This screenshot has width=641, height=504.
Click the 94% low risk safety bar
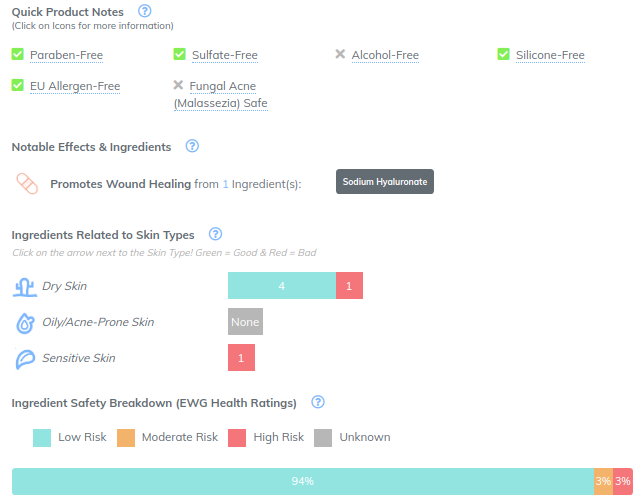(303, 481)
